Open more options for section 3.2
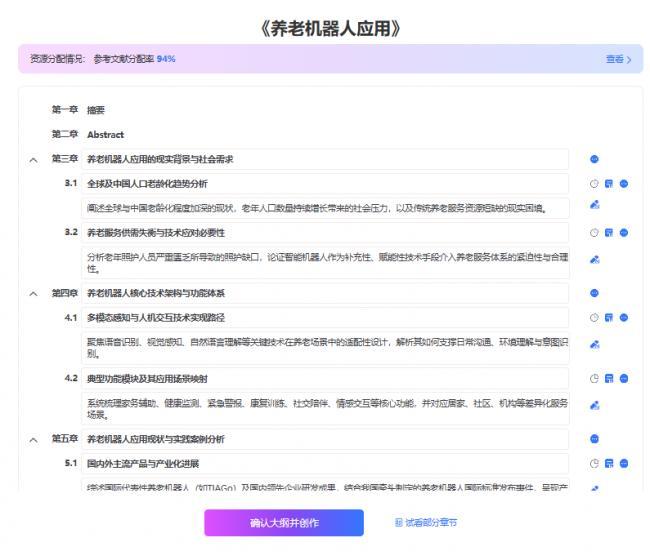650x560 pixels. tap(623, 233)
